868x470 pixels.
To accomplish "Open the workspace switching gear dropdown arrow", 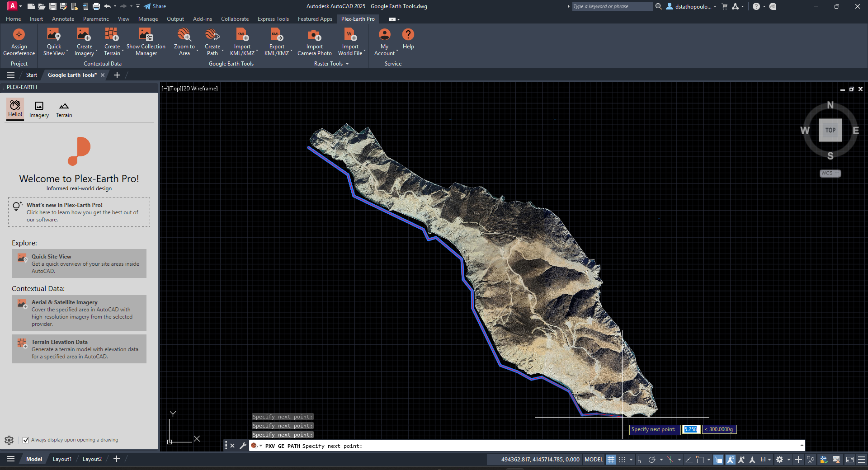I will (x=789, y=460).
